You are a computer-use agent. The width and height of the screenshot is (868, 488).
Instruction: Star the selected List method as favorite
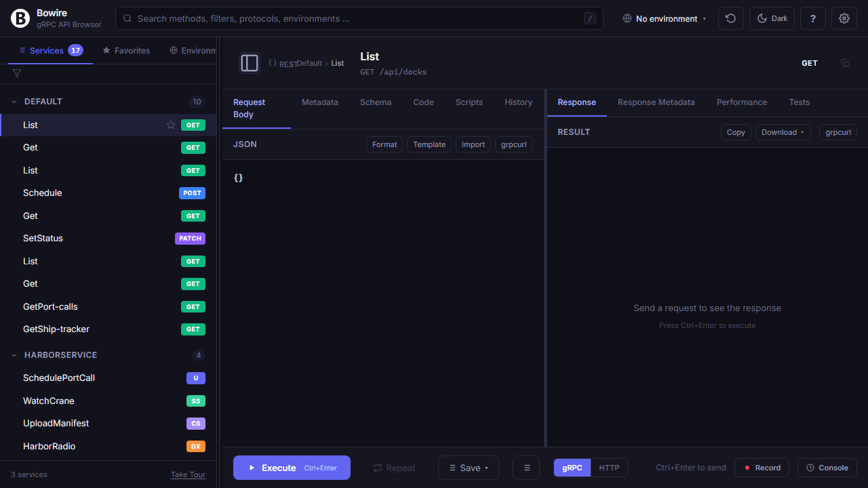pyautogui.click(x=171, y=125)
